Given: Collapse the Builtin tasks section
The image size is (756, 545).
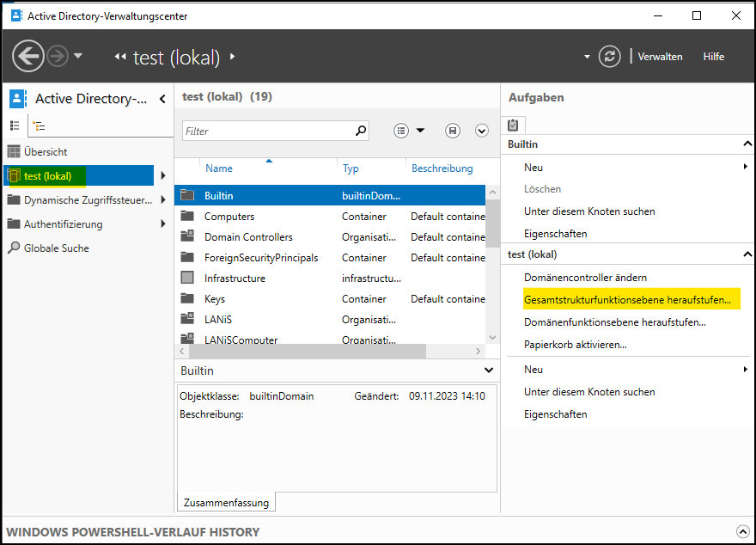Looking at the screenshot, I should (x=747, y=144).
